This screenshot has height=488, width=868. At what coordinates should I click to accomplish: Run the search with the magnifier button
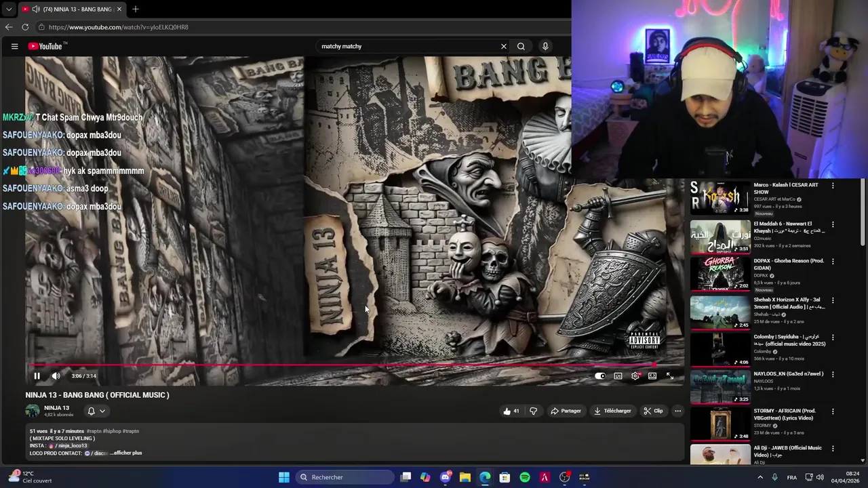[521, 46]
